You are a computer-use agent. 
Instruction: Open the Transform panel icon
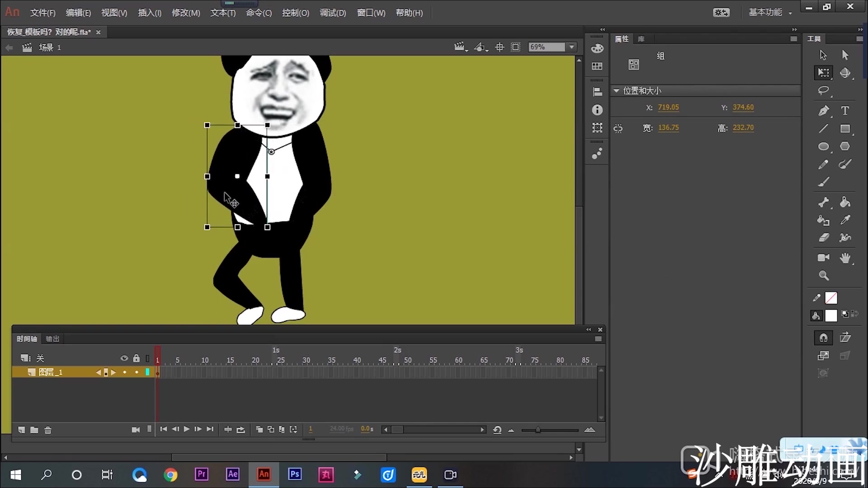point(597,128)
